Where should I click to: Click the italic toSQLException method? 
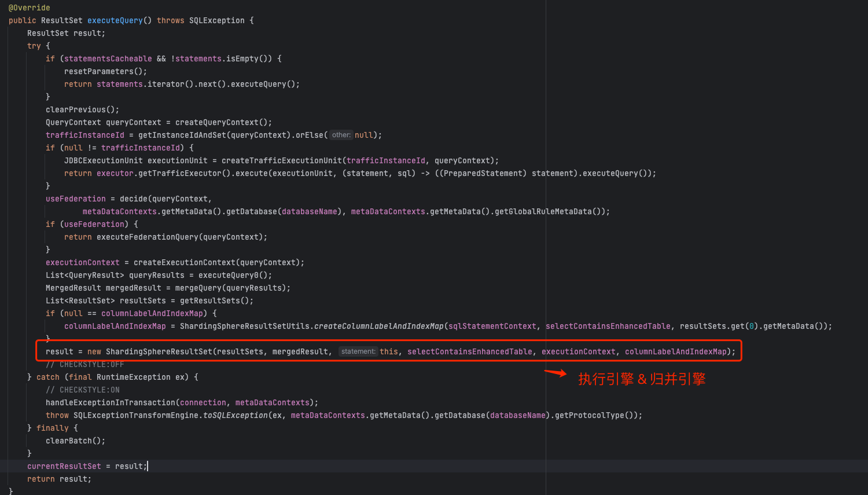(x=235, y=415)
